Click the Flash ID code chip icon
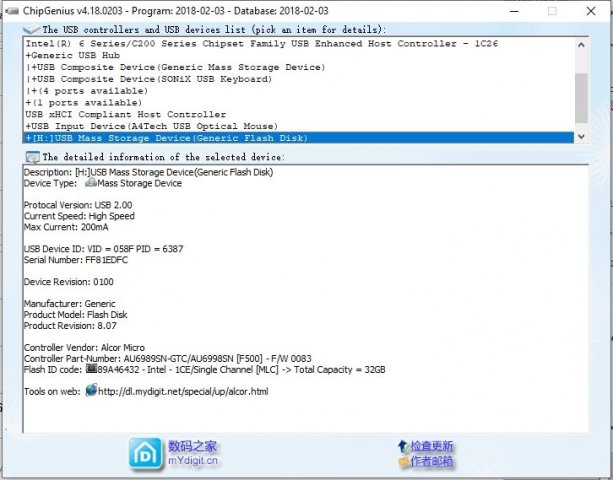Image resolution: width=613 pixels, height=480 pixels. click(x=91, y=370)
